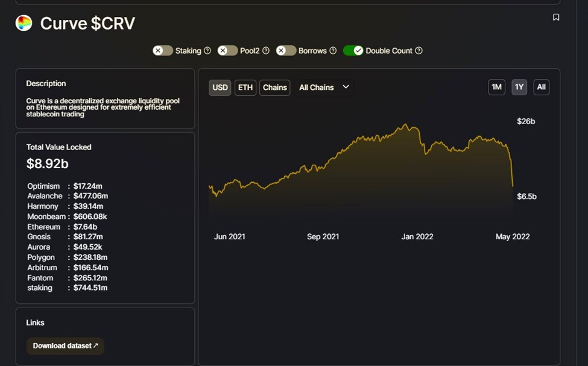Click the Jun 2021 axis label
The height and width of the screenshot is (366, 588).
pyautogui.click(x=230, y=236)
